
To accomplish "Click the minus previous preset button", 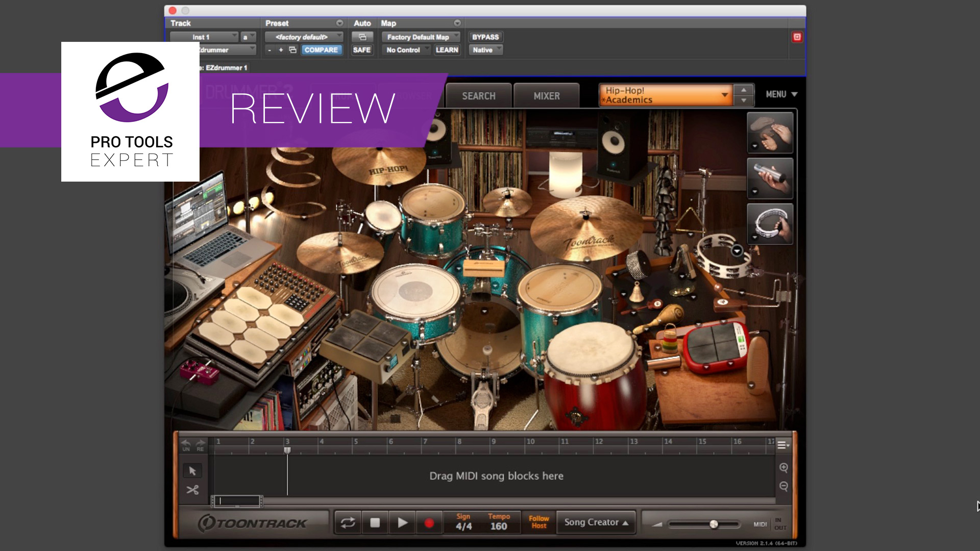I will pyautogui.click(x=269, y=50).
